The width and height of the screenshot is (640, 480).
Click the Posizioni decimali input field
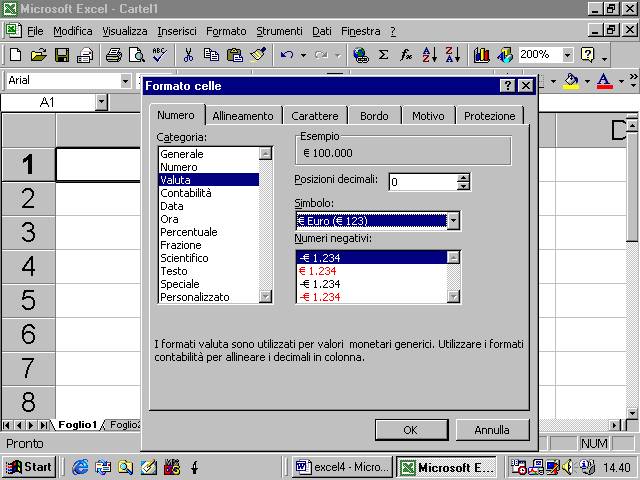point(423,182)
